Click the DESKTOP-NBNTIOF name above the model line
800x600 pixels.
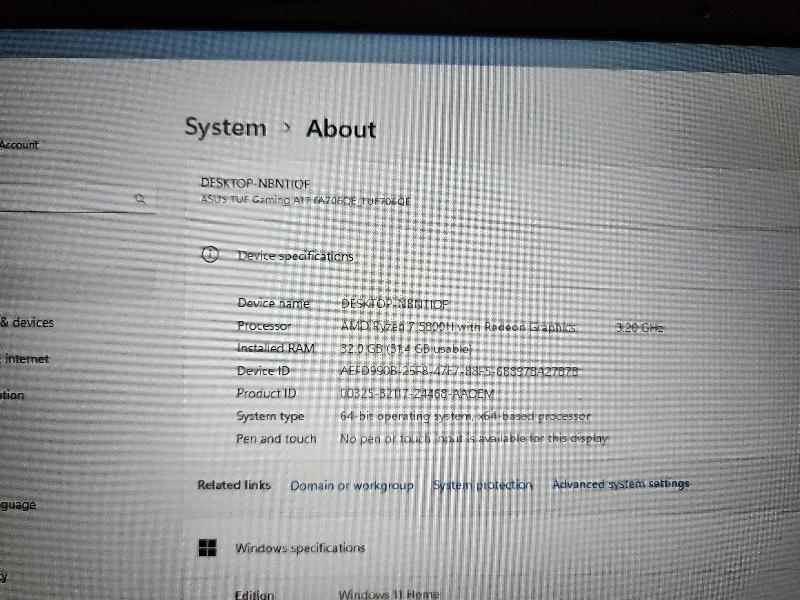(255, 183)
